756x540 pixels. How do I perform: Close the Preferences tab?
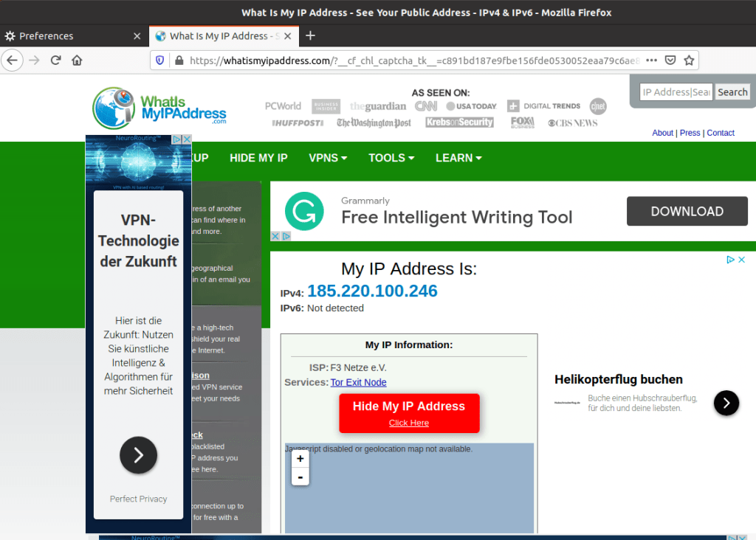pyautogui.click(x=137, y=36)
